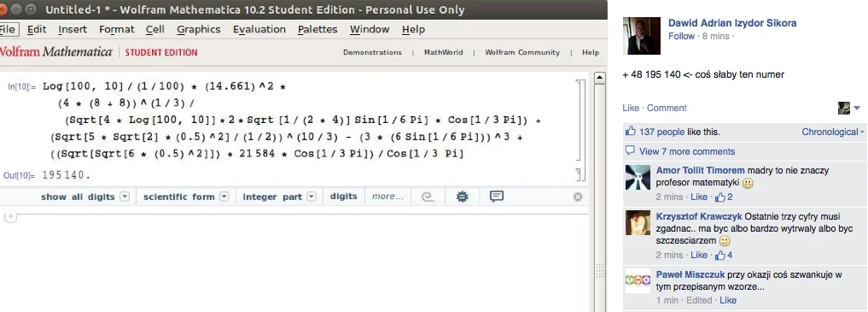Click the gear settings icon in suggestions bar
This screenshot has height=312, width=868.
tap(463, 197)
